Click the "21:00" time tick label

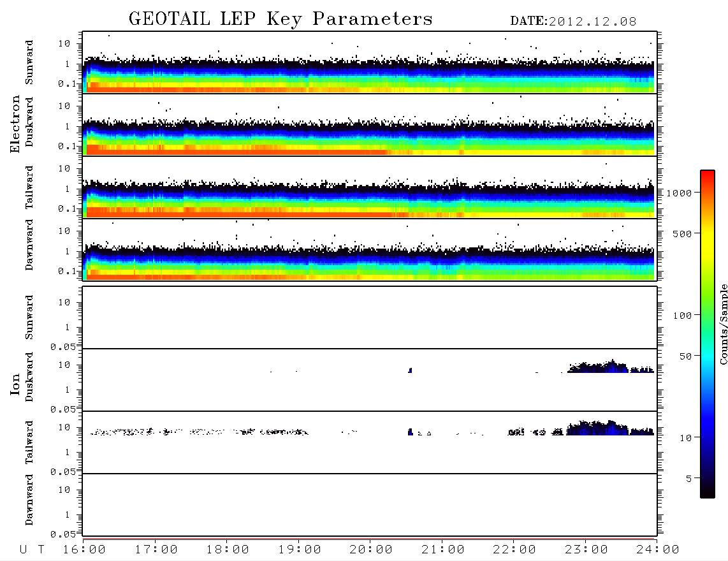pos(444,550)
